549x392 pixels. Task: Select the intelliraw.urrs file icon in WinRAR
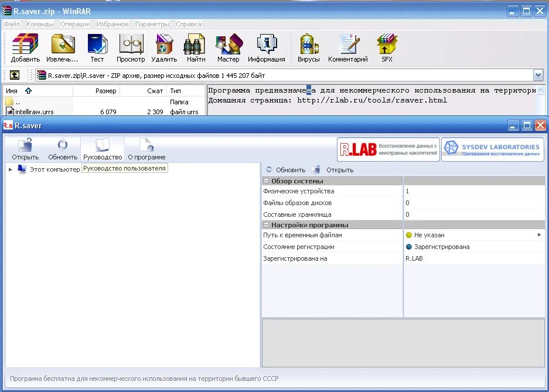point(10,112)
